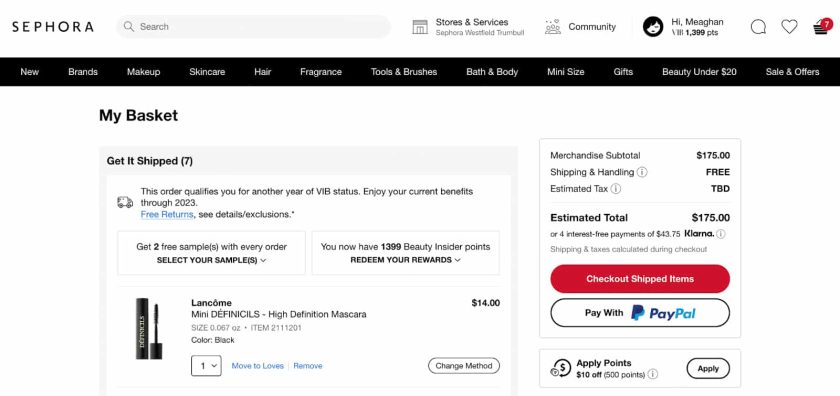This screenshot has height=396, width=840.
Task: Show Shipping & Handling info icon
Action: click(x=642, y=172)
